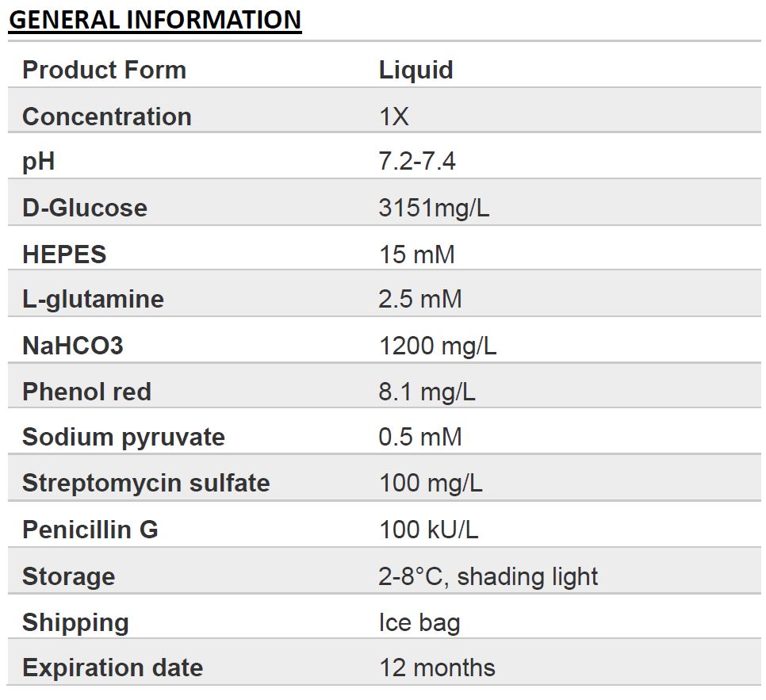Select the 3151mg/L glucose value
The image size is (766, 700).
pyautogui.click(x=434, y=208)
